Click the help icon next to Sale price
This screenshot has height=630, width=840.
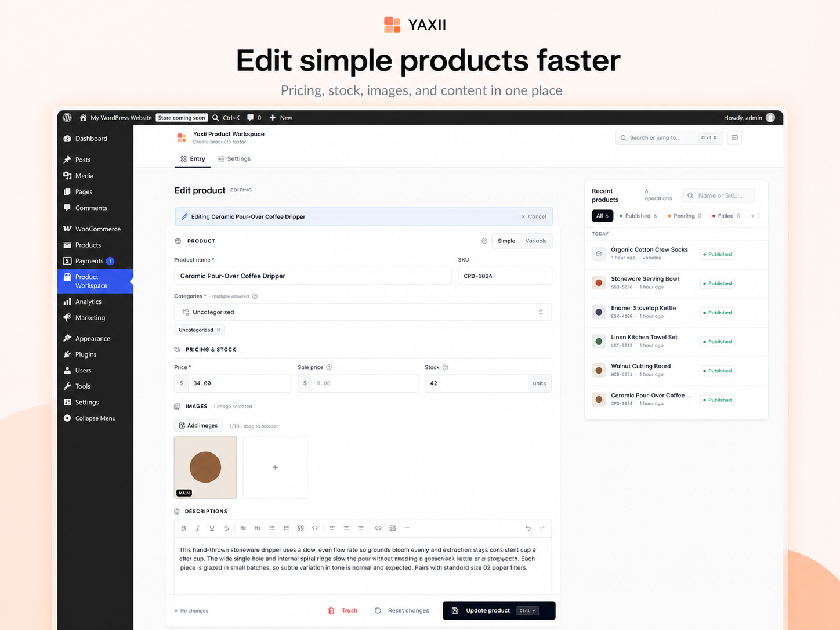329,367
